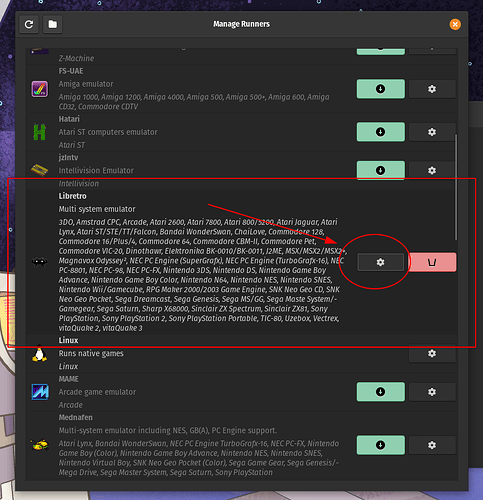Open the runners folder icon
Viewport: 483px width, 500px height.
click(x=53, y=24)
